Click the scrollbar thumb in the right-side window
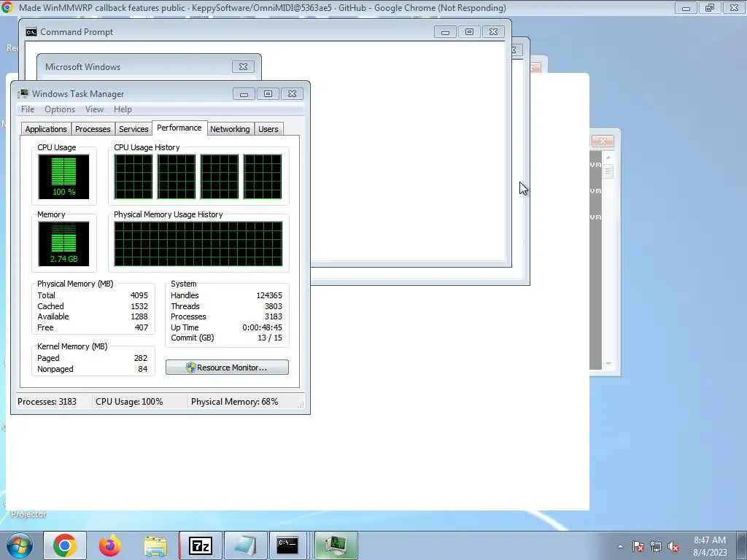The height and width of the screenshot is (560, 747). [x=608, y=171]
